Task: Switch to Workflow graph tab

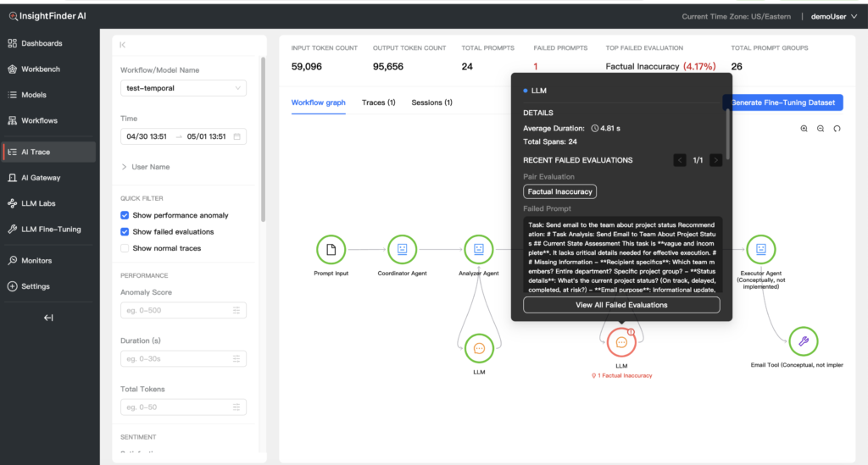Action: [x=319, y=102]
